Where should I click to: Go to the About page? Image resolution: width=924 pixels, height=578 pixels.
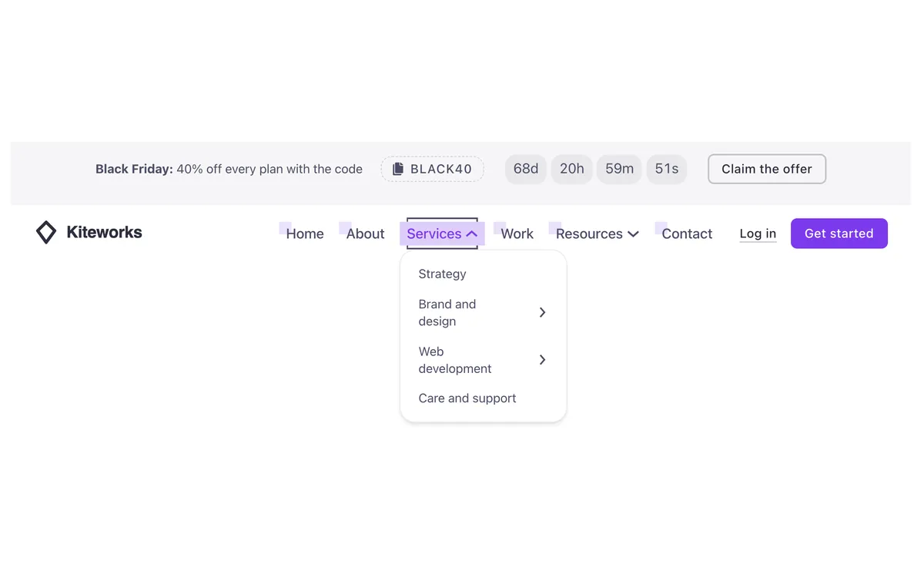pyautogui.click(x=365, y=234)
